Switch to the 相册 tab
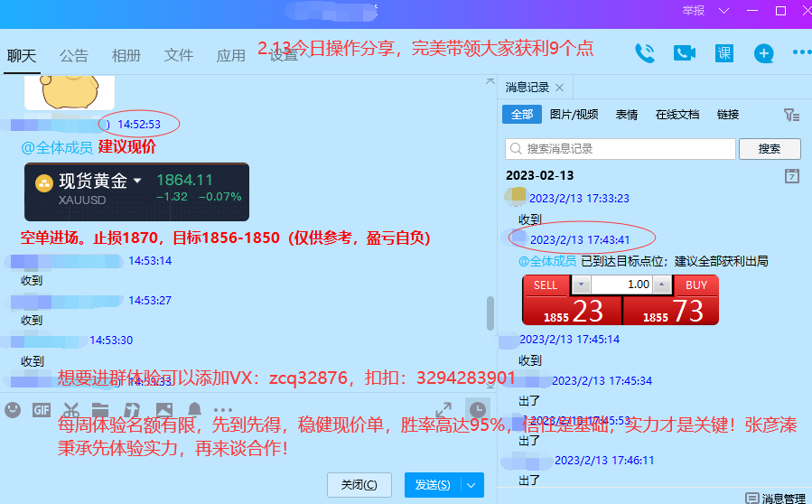This screenshot has height=504, width=812. point(126,55)
